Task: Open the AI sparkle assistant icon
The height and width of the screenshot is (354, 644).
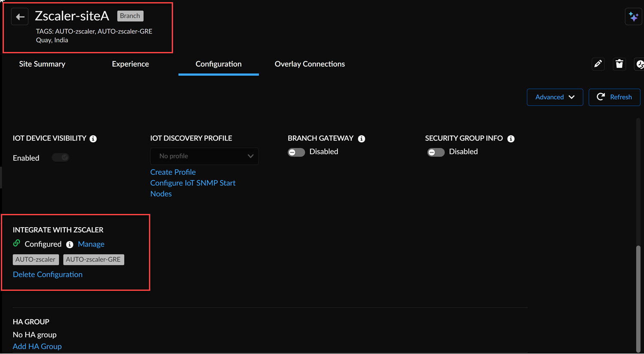Action: (x=633, y=17)
